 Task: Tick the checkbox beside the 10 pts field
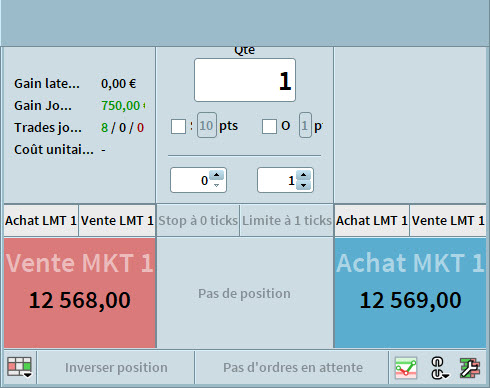pyautogui.click(x=178, y=127)
